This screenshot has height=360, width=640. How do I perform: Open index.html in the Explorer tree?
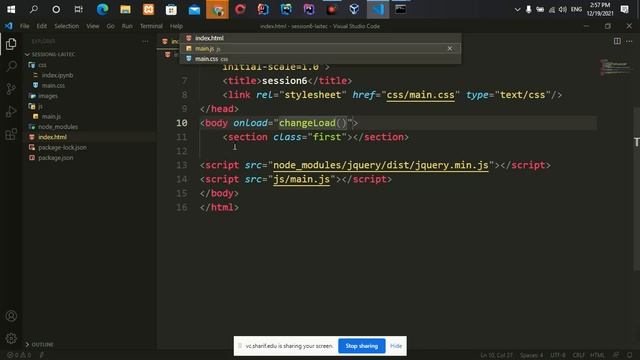[52, 137]
